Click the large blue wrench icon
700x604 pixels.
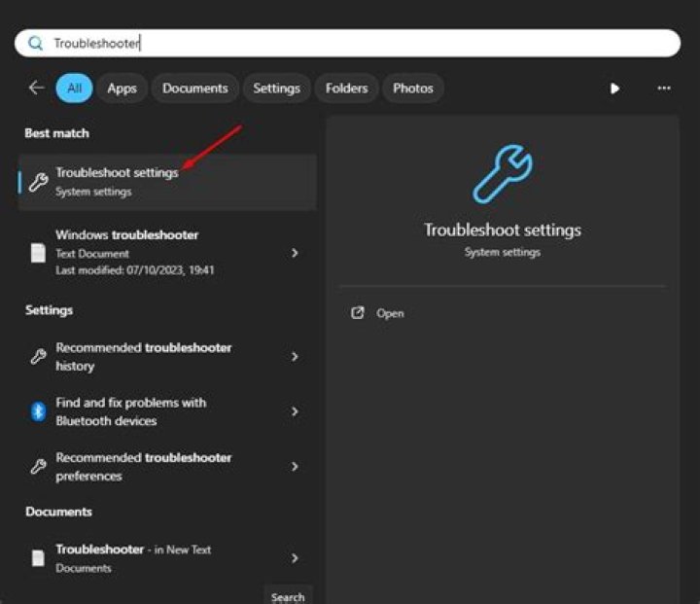pos(503,173)
